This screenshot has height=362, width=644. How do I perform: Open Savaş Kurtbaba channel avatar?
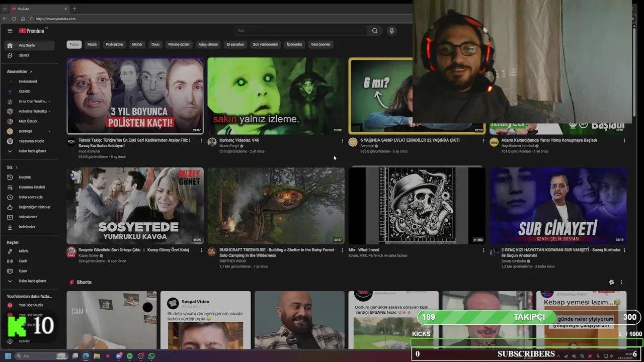(494, 252)
